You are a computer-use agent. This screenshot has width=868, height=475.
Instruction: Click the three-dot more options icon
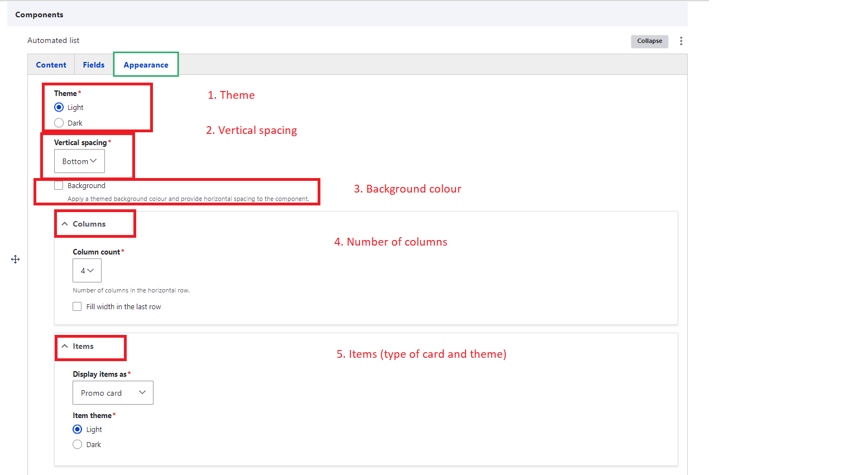680,41
